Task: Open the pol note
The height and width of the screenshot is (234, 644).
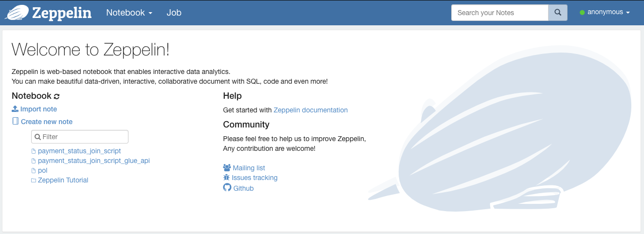Action: 42,170
